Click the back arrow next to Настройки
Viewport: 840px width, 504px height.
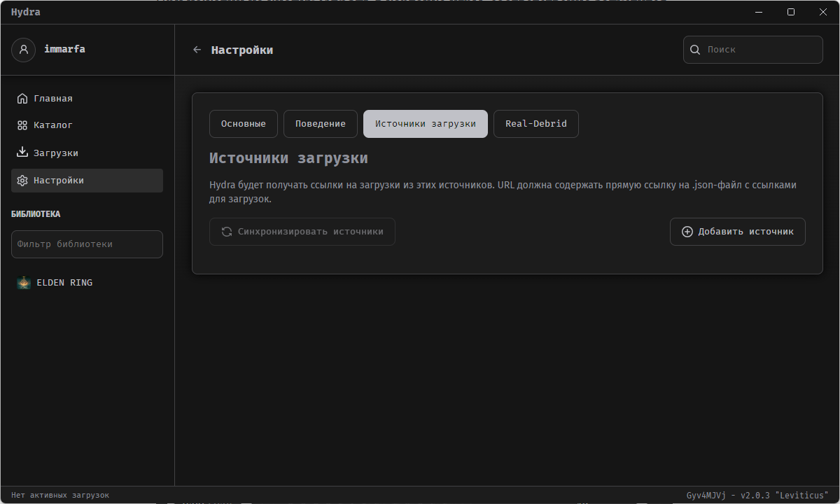click(197, 50)
